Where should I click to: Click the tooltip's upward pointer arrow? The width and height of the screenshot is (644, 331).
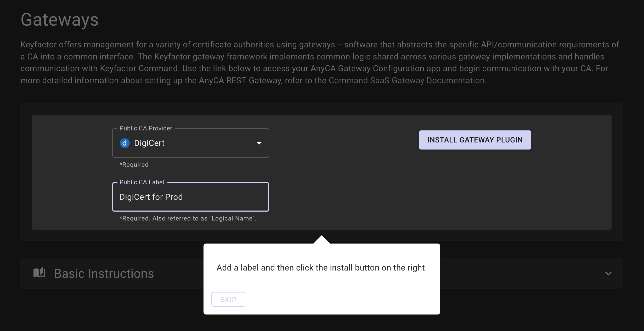tap(321, 240)
